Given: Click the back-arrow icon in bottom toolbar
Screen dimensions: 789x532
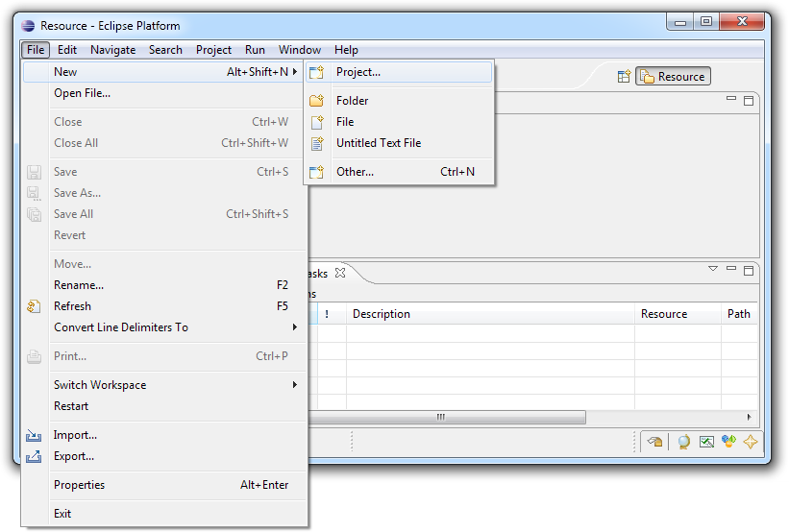Looking at the screenshot, I should coord(655,442).
